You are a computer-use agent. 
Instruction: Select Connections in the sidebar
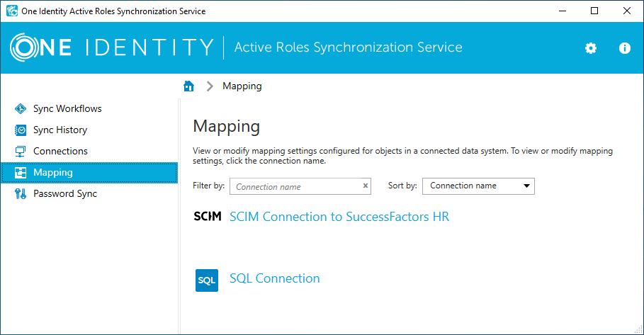(x=60, y=151)
